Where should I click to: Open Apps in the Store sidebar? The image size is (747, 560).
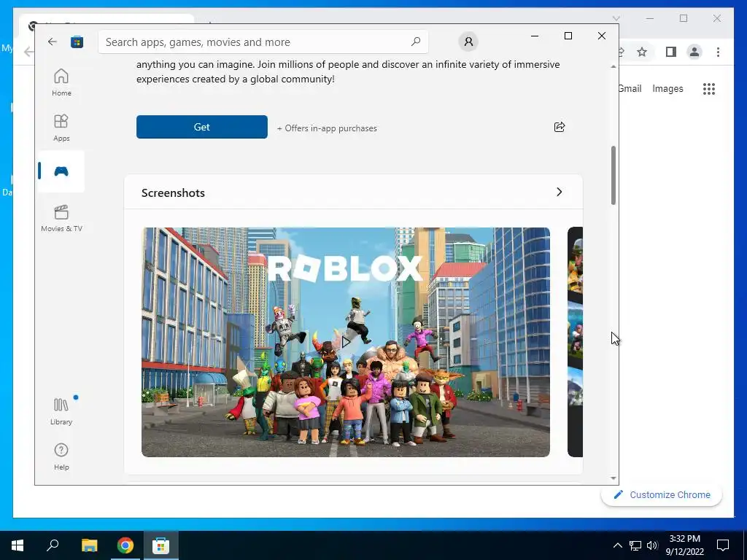pos(61,128)
